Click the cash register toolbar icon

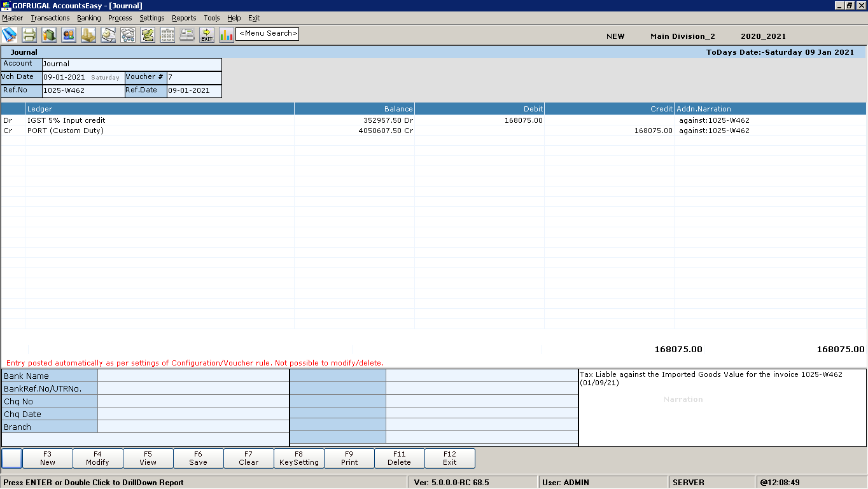[x=187, y=34]
